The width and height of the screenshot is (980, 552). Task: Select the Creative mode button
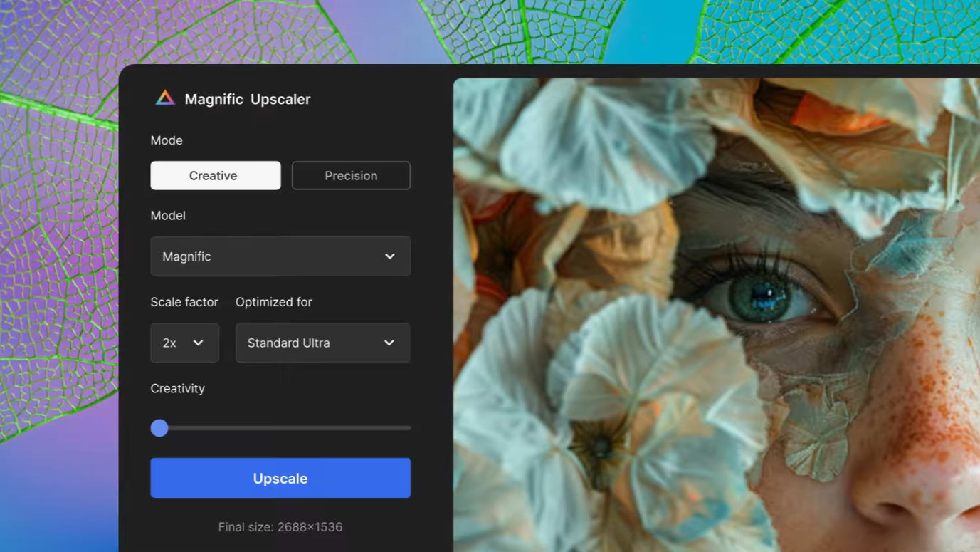tap(216, 175)
